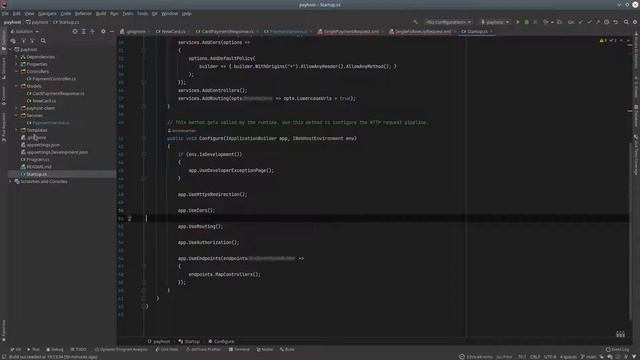Viewport: 640px width, 360px height.
Task: Expand Scratches and Consoles node
Action: [x=11, y=182]
